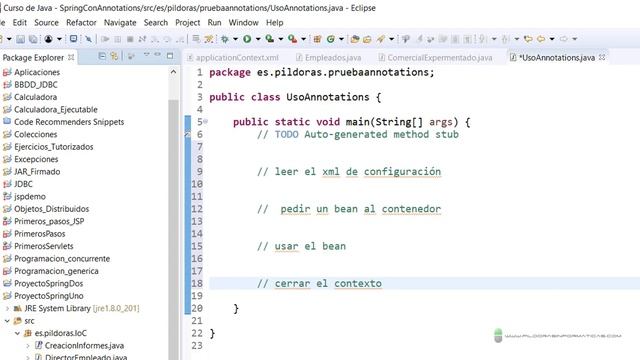This screenshot has height=360, width=640.
Task: Open the Search toolbar dropdown arrow
Action: coord(391,39)
